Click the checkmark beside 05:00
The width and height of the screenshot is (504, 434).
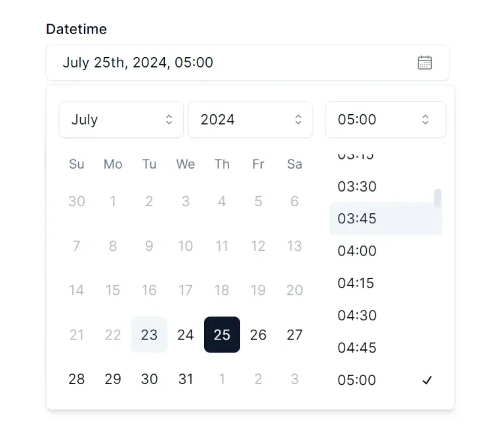[427, 380]
